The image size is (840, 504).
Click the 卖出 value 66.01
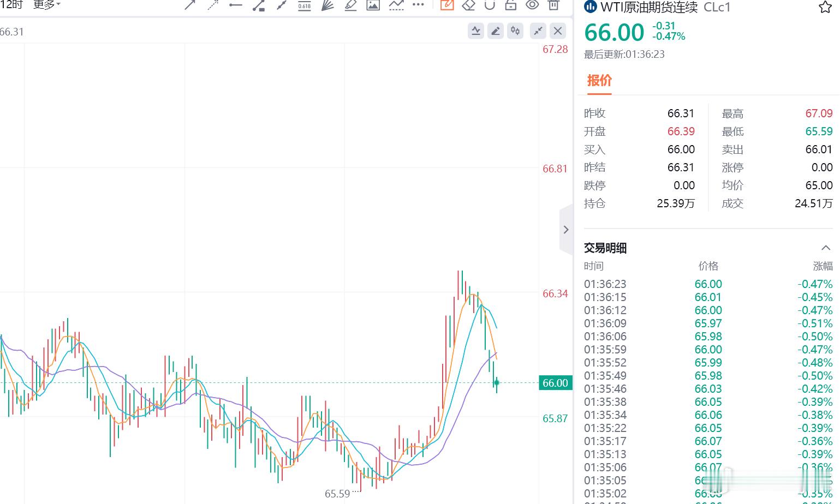click(x=819, y=149)
